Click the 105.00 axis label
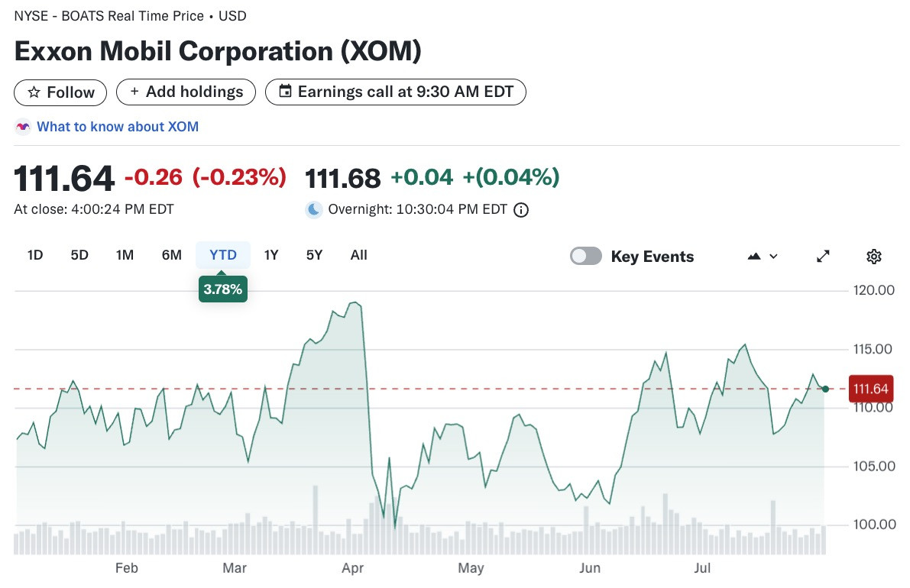The height and width of the screenshot is (588, 910). click(873, 467)
